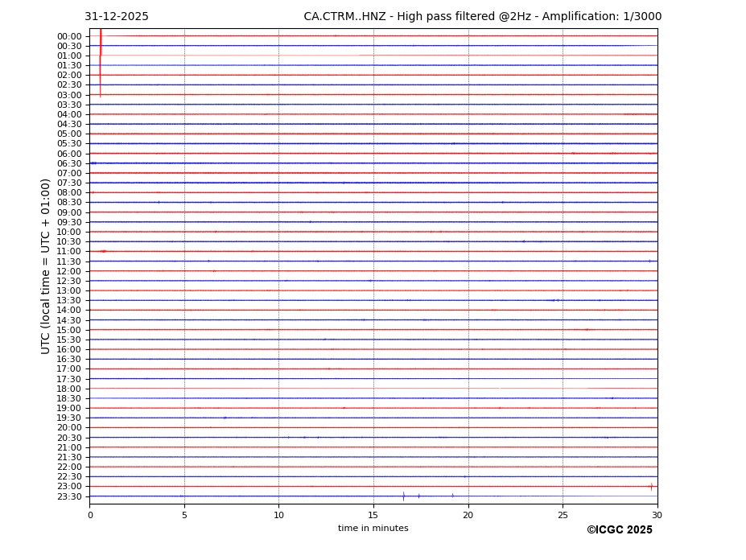Click the large red spike in the 00:00 trace

click(x=101, y=40)
